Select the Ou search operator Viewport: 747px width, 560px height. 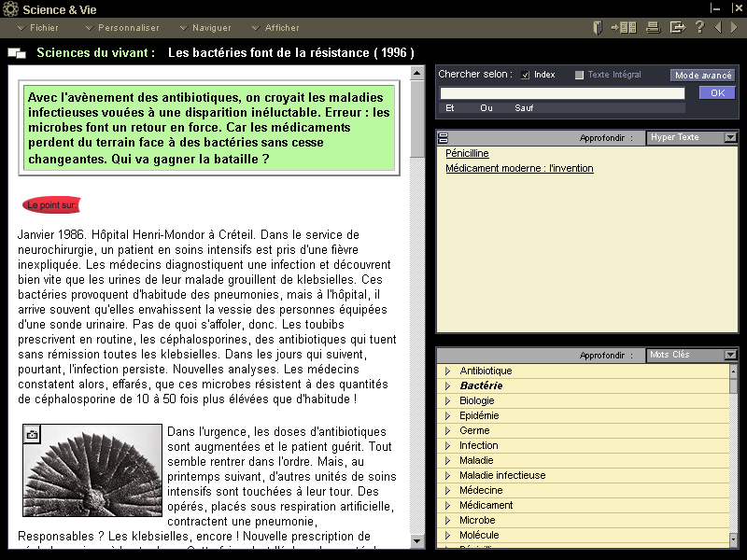(486, 108)
